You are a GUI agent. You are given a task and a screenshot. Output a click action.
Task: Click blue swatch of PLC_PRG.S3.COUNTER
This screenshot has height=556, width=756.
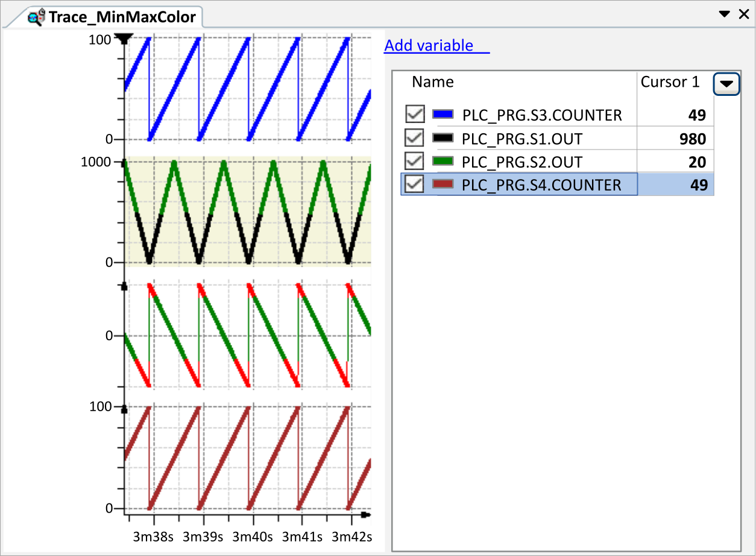tap(443, 115)
